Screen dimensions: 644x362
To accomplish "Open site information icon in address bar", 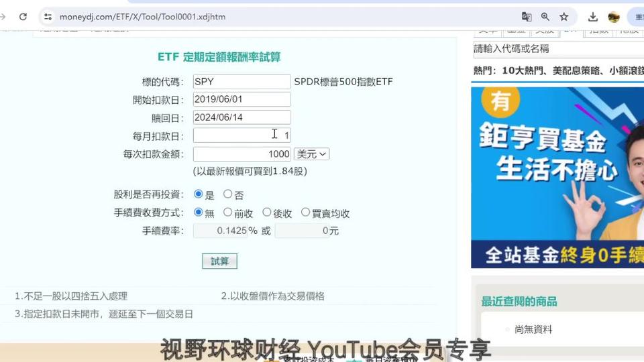I will point(48,17).
